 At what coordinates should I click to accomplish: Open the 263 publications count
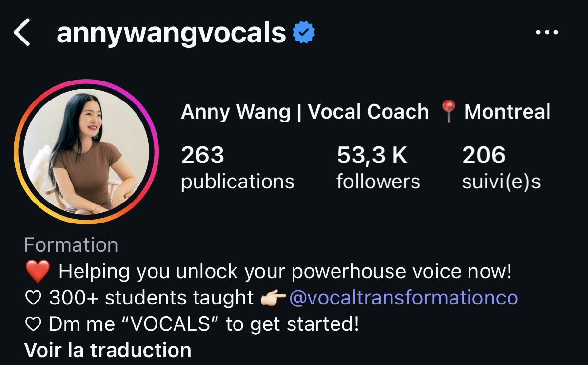pyautogui.click(x=237, y=168)
